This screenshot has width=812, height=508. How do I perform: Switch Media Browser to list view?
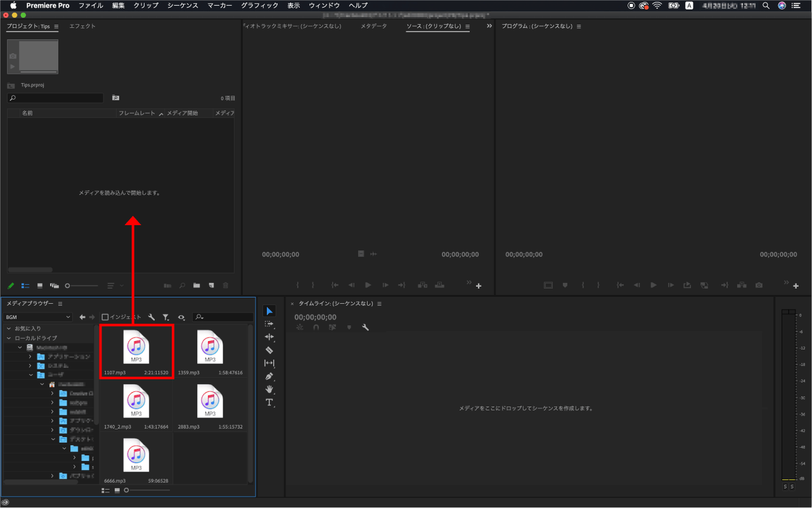[x=106, y=490]
